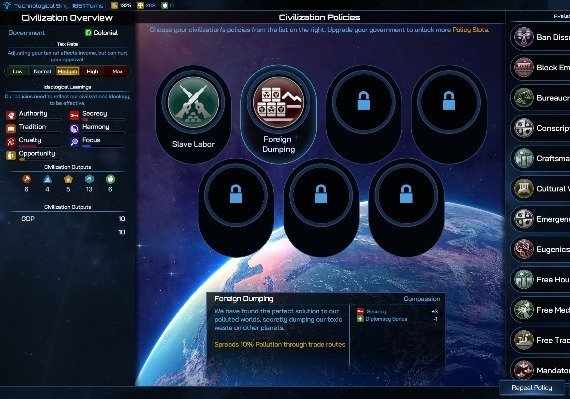Open the Policy Slots link in description

[x=470, y=30]
